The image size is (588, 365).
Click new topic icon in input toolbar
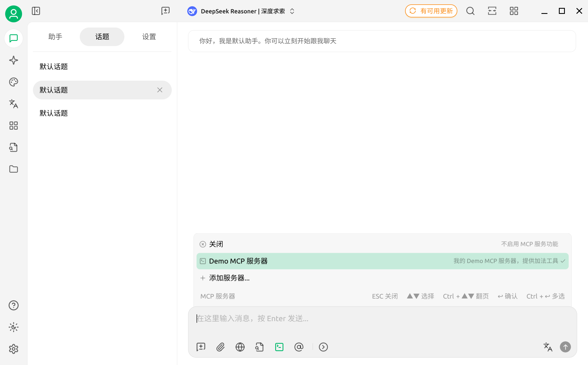pyautogui.click(x=201, y=347)
